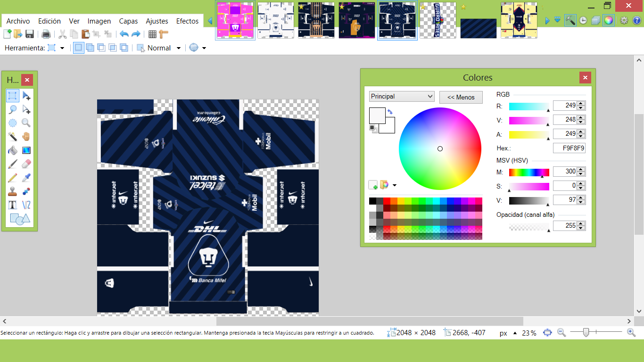Paste from clipboard using toolbar icon
Screen dimensions: 644x362
click(85, 34)
